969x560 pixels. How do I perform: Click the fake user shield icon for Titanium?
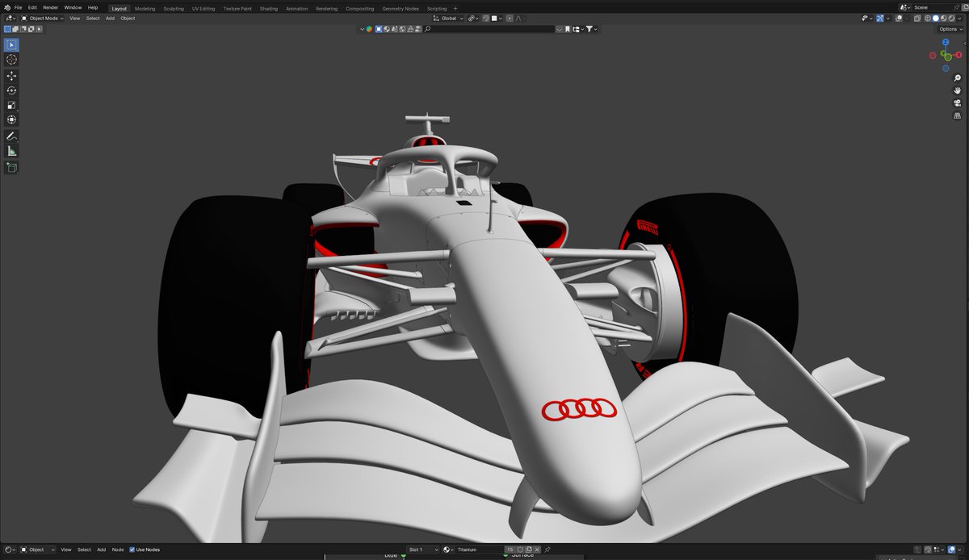(x=519, y=550)
